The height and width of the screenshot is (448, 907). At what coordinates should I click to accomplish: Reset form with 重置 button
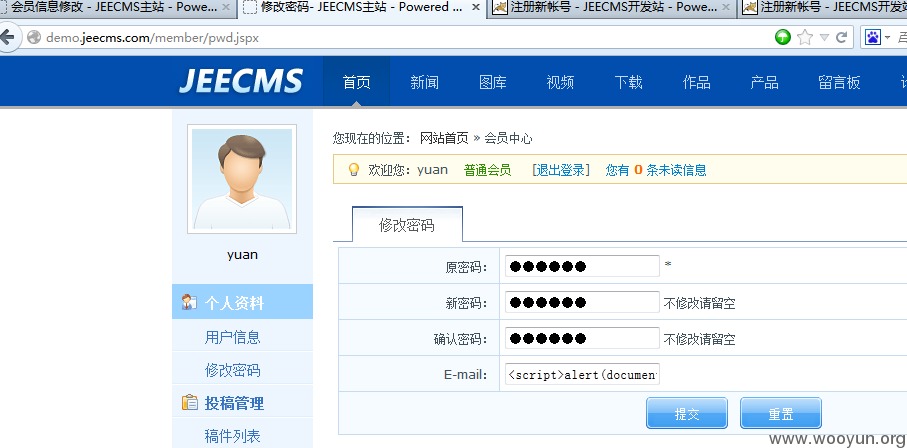781,413
